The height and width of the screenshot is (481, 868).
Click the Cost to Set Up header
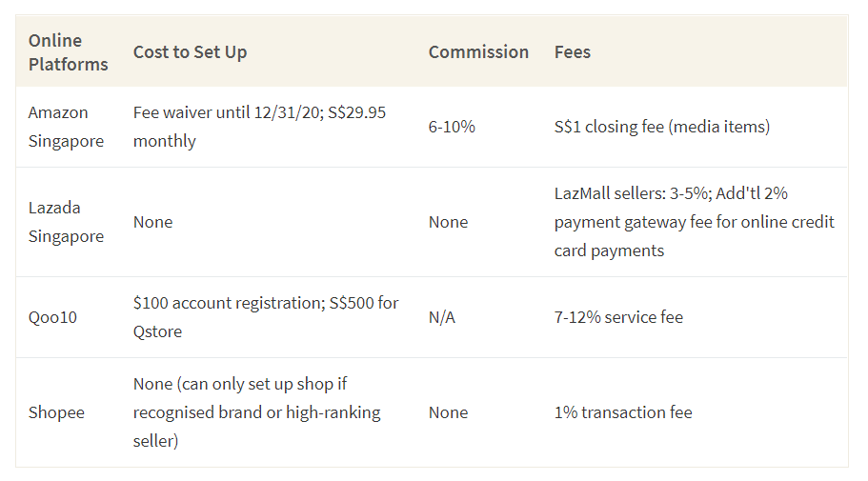[190, 52]
